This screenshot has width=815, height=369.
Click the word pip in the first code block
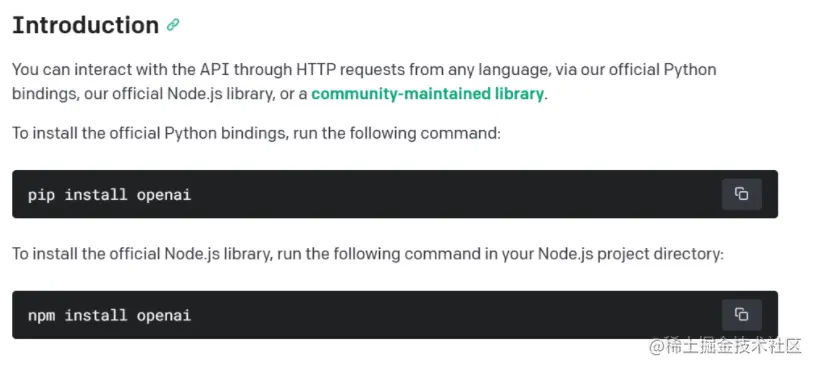(x=41, y=195)
